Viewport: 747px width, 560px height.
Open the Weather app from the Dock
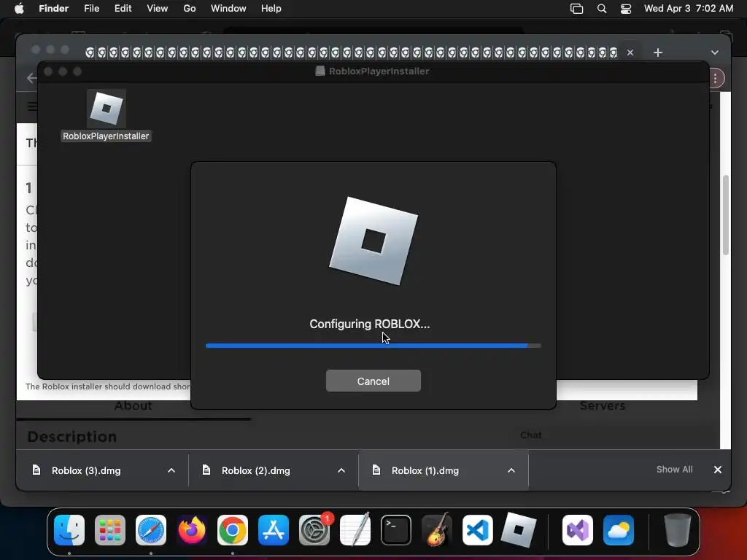[x=619, y=530]
